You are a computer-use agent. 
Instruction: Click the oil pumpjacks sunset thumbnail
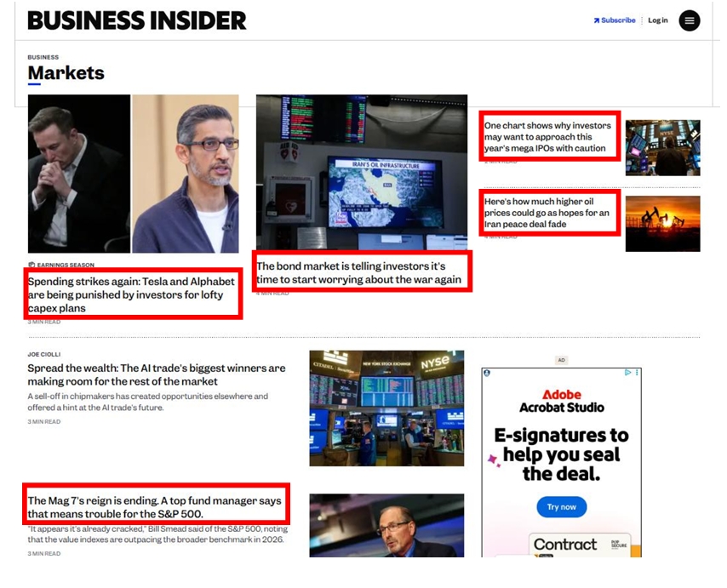point(662,224)
